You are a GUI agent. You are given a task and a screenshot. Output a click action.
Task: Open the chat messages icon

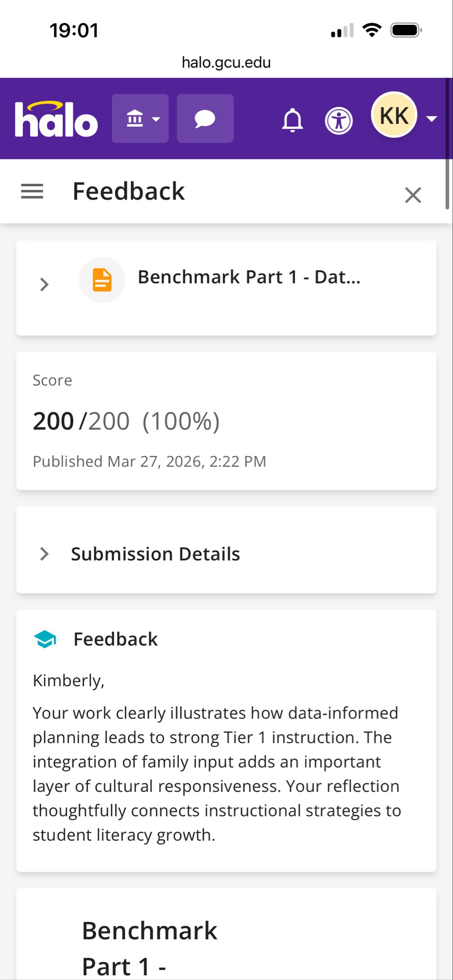point(205,119)
